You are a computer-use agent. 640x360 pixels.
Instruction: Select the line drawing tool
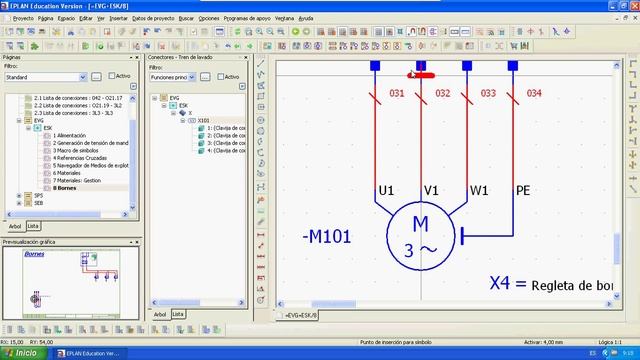pyautogui.click(x=261, y=63)
